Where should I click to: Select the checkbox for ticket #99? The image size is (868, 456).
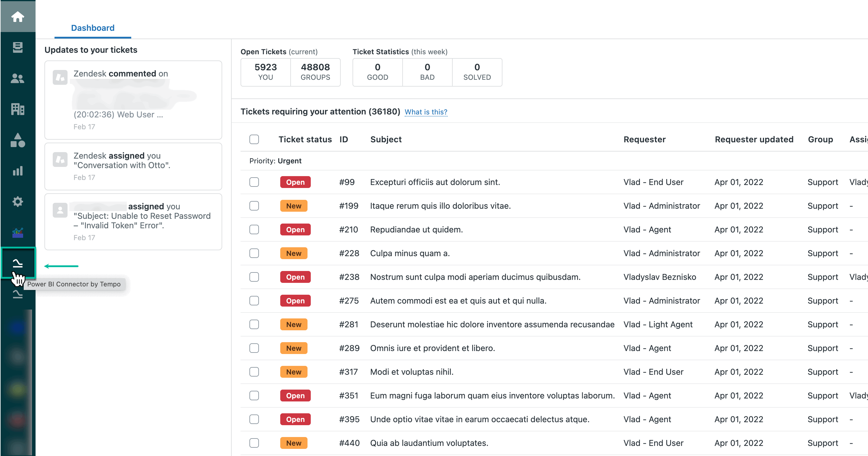tap(254, 182)
